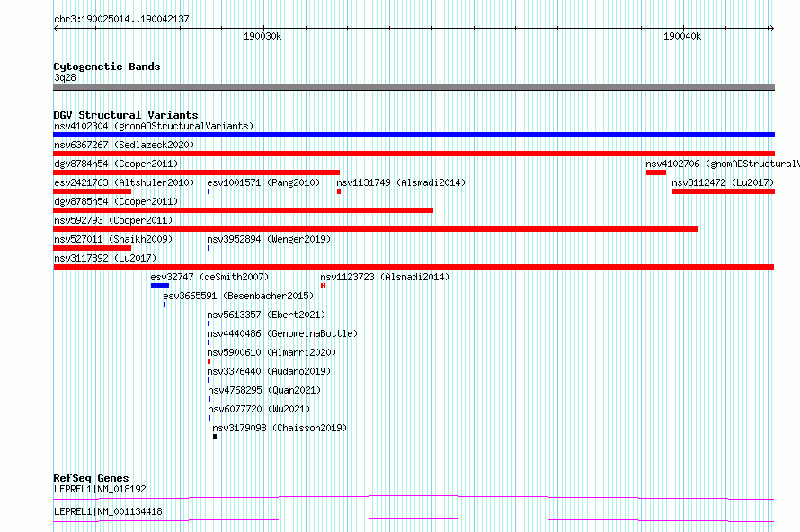This screenshot has width=800, height=532.
Task: Click nsv3952894 (Wenger2019) label
Action: tap(269, 239)
